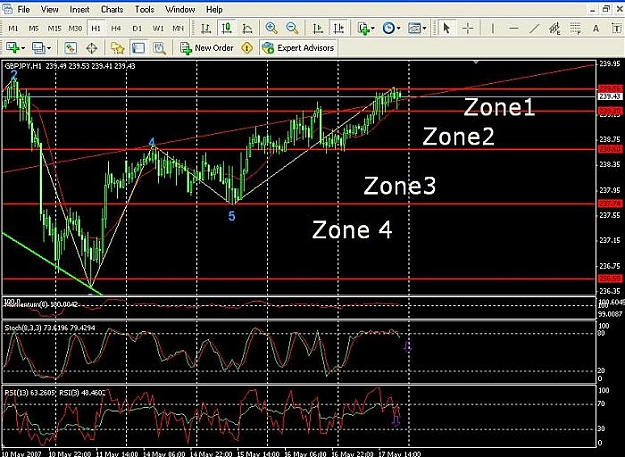
Task: Toggle chart shift from right border
Action: pyautogui.click(x=338, y=28)
